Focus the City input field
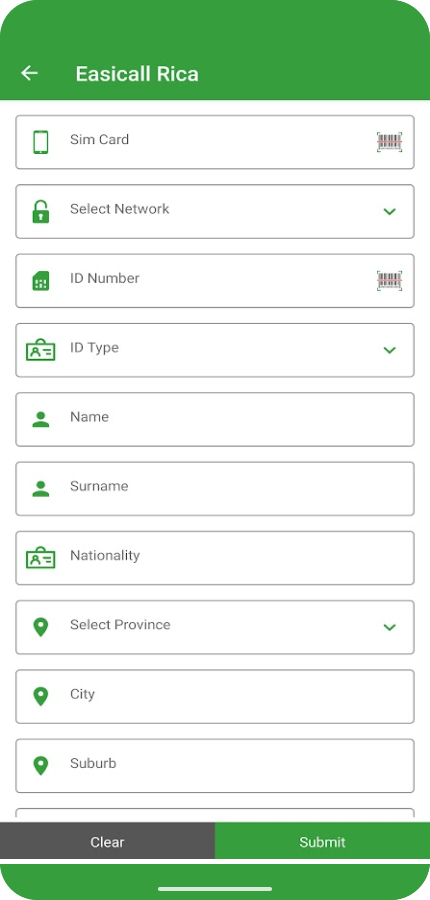The image size is (430, 900). 215,697
